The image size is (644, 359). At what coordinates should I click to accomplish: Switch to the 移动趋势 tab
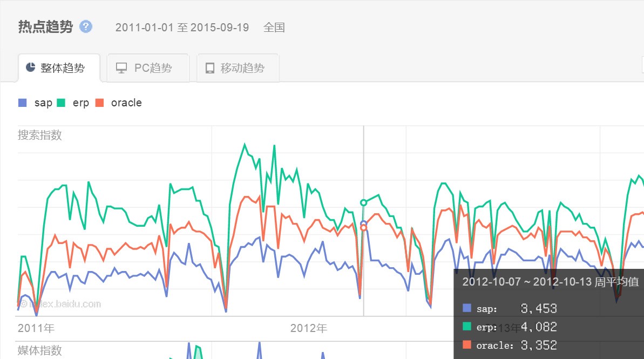(238, 68)
